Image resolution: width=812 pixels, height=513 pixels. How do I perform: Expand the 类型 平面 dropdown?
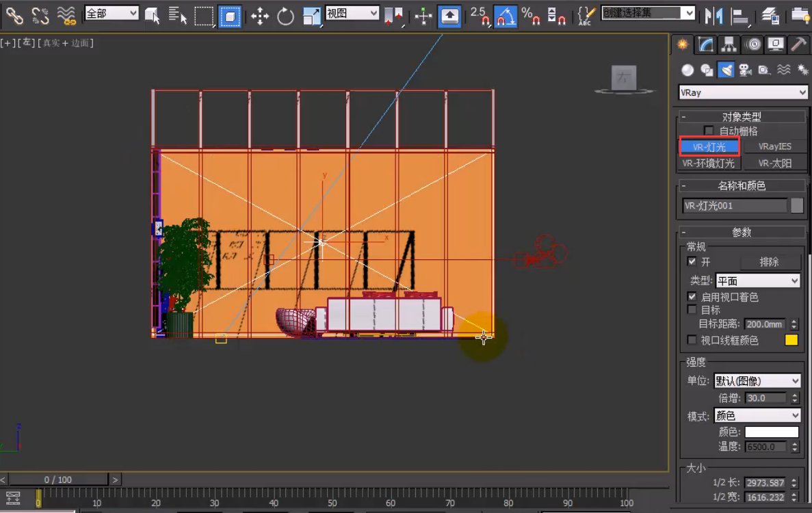[x=757, y=281]
